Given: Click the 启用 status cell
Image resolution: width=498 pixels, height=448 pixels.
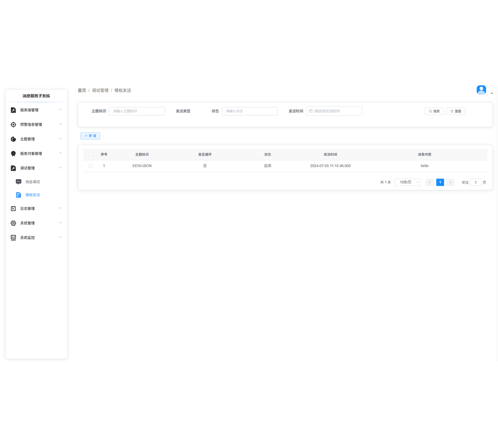Looking at the screenshot, I should [x=267, y=166].
